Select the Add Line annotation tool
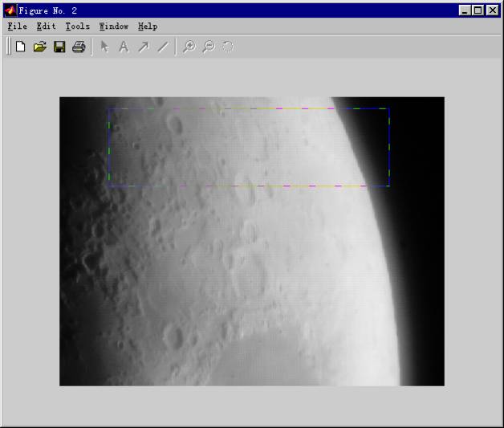 163,47
